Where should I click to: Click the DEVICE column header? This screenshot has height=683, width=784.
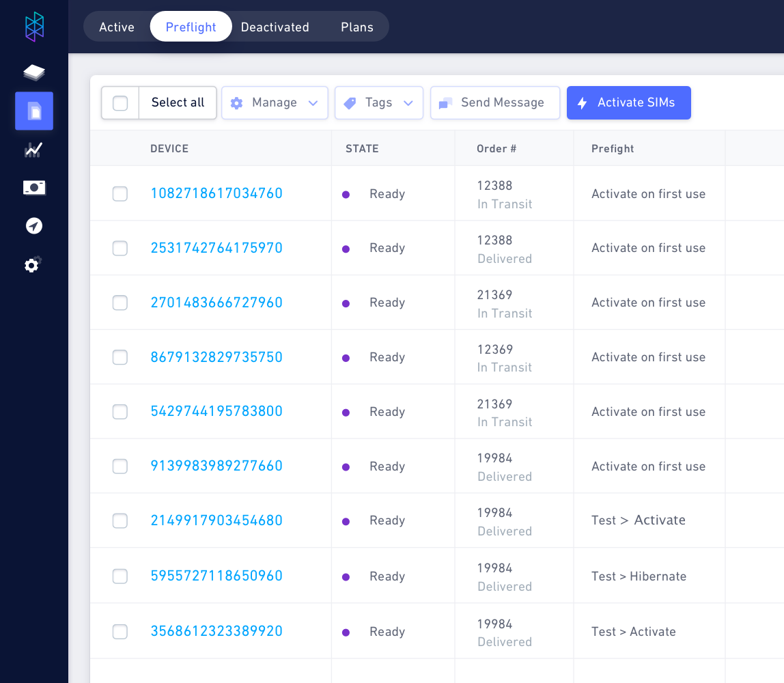click(x=169, y=148)
